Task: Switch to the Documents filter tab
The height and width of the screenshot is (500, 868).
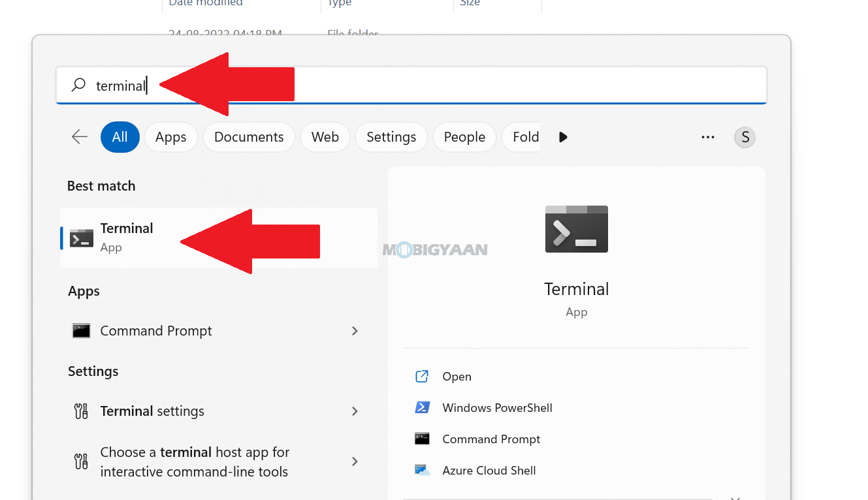Action: (x=249, y=137)
